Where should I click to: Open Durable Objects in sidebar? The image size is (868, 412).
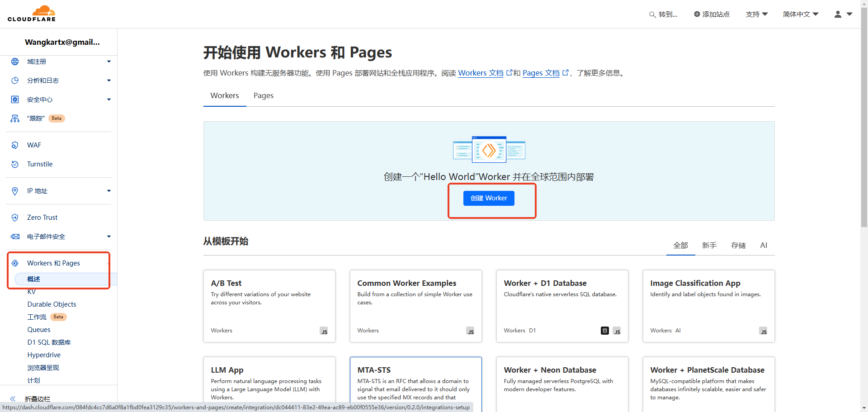pos(52,304)
